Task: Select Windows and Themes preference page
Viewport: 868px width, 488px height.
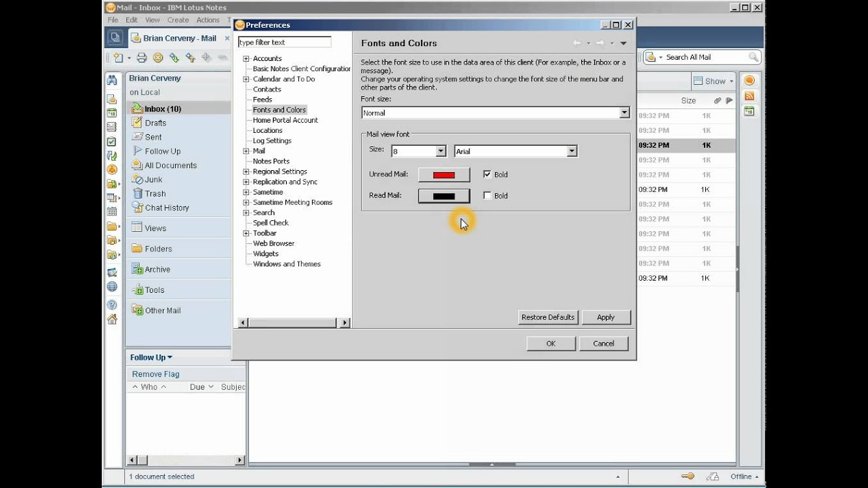Action: (287, 264)
